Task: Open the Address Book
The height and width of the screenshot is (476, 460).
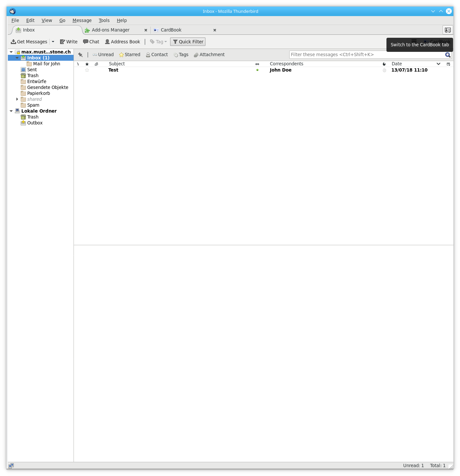Action: (x=122, y=42)
